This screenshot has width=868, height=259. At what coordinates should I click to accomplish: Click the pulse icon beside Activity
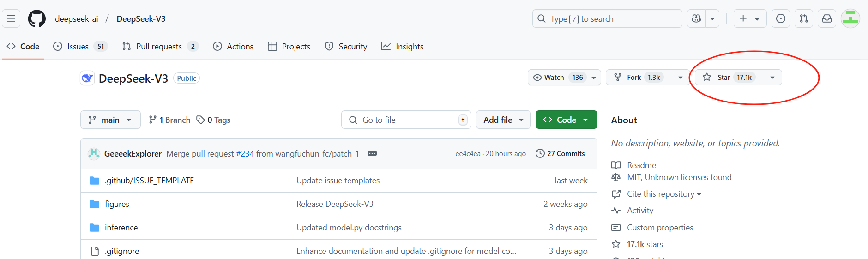tap(616, 211)
